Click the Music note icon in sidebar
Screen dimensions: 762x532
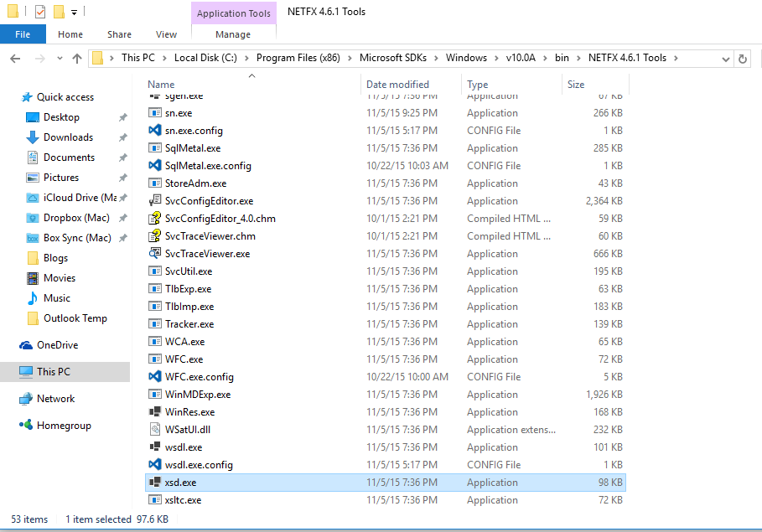pos(33,297)
